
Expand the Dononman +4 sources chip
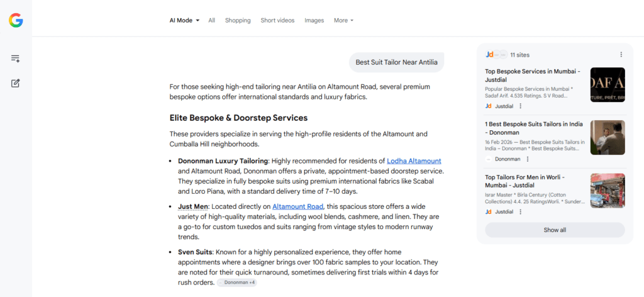point(237,283)
